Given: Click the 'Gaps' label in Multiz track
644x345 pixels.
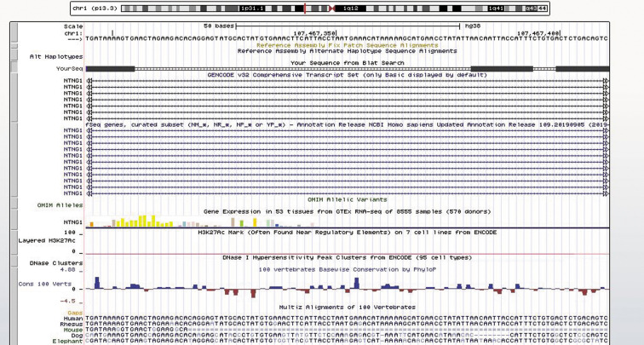Looking at the screenshot, I should click(x=75, y=313).
